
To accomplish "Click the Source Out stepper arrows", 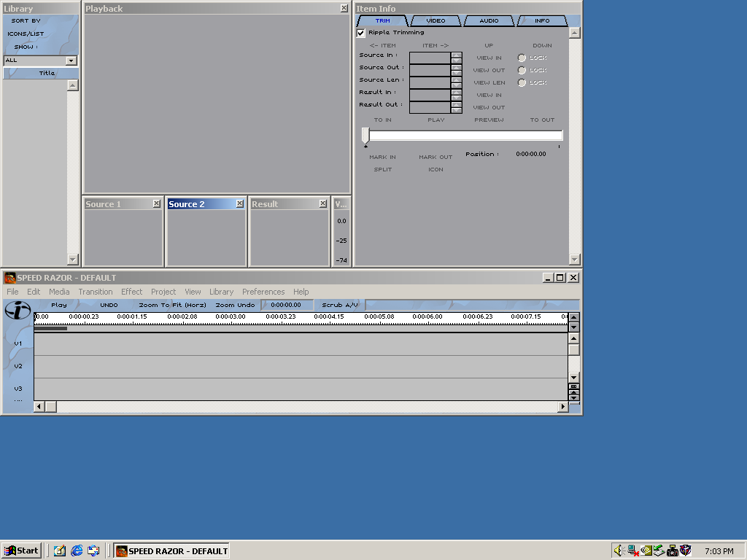I will 457,70.
